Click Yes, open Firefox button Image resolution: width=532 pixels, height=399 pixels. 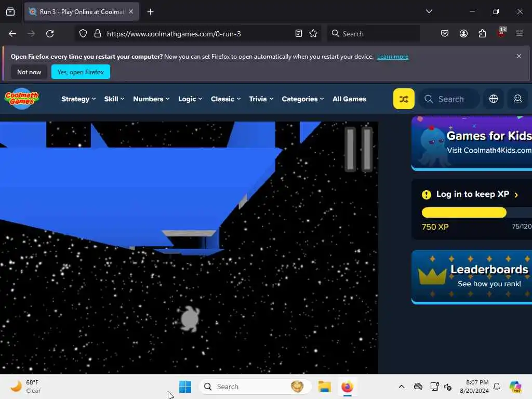point(81,72)
